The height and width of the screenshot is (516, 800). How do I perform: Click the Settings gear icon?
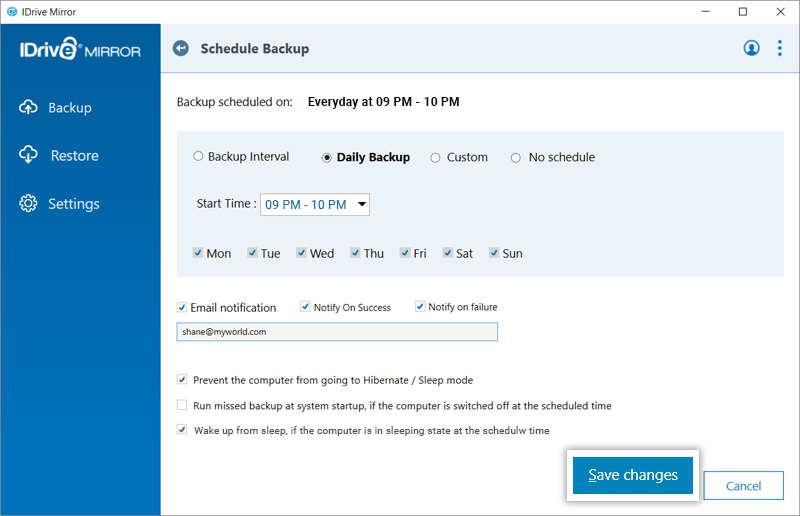[x=28, y=203]
